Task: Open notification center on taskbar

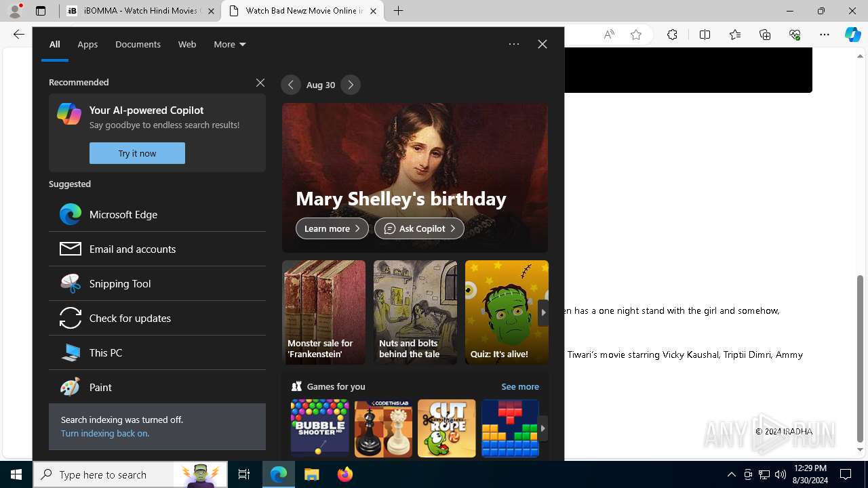Action: 846,474
